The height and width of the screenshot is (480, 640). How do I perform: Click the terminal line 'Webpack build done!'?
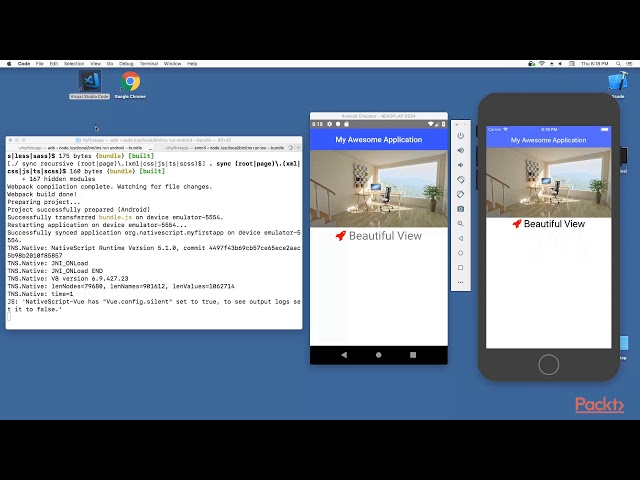42,194
